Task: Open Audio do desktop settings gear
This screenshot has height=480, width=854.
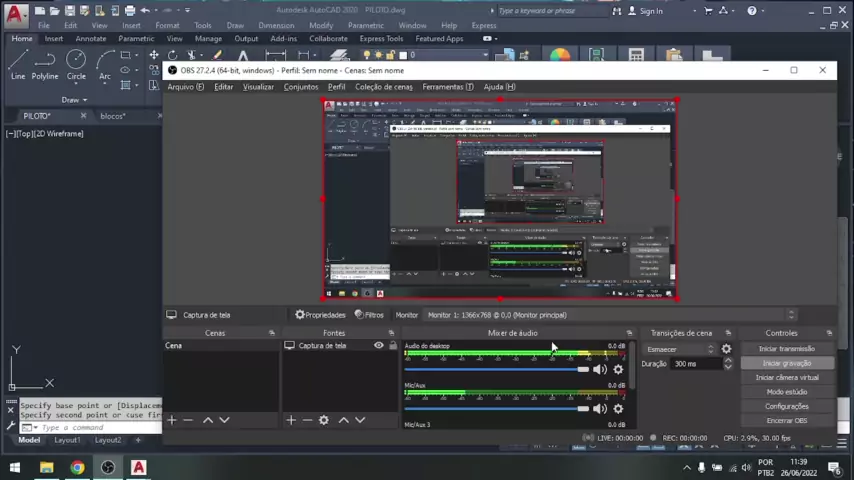Action: (618, 370)
